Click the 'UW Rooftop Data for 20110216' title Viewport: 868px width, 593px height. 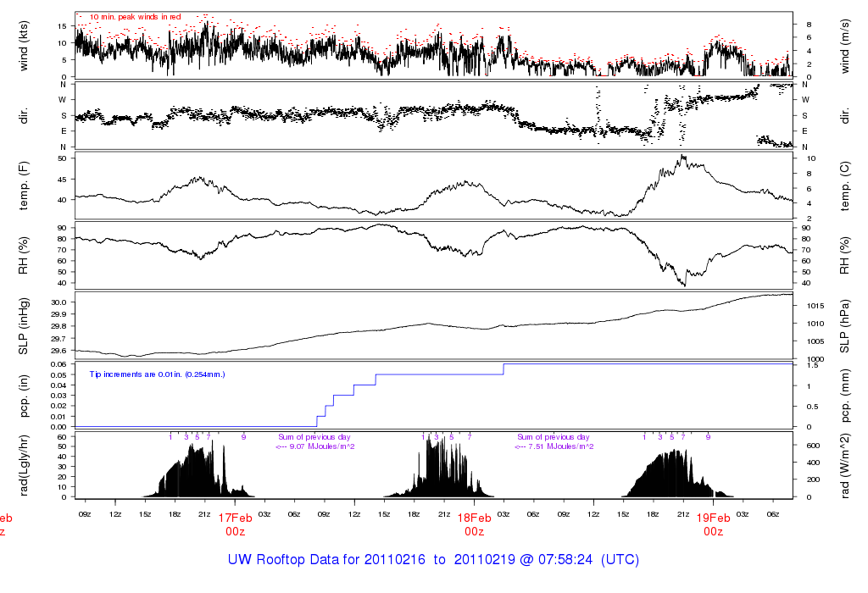[326, 560]
